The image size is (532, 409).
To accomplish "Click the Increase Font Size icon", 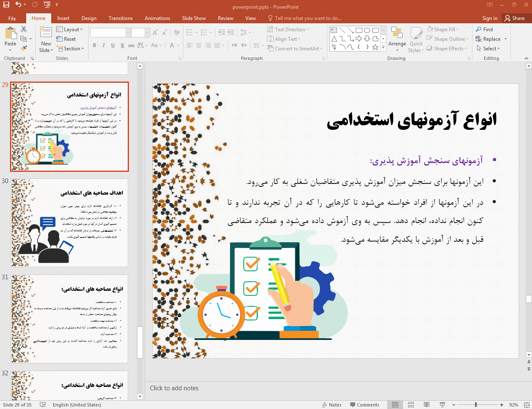I will (155, 32).
